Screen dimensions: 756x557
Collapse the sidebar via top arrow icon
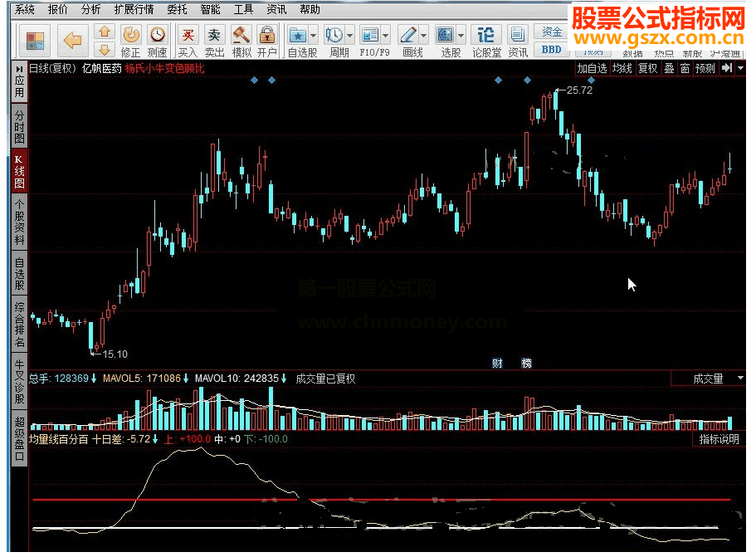click(x=19, y=69)
